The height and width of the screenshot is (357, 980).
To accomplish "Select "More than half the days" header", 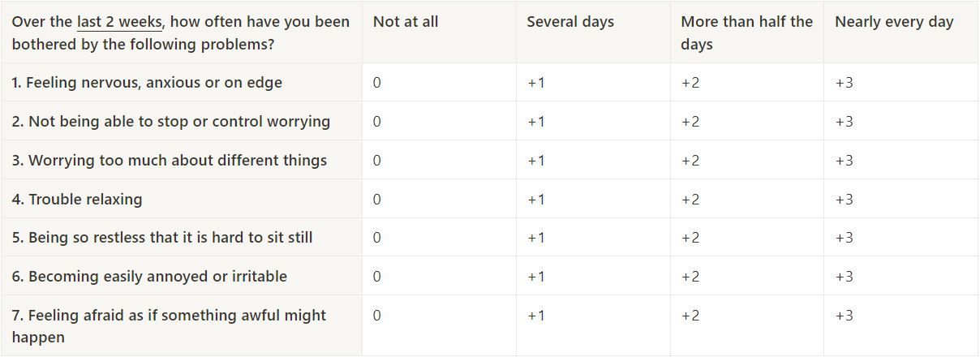I will [746, 32].
